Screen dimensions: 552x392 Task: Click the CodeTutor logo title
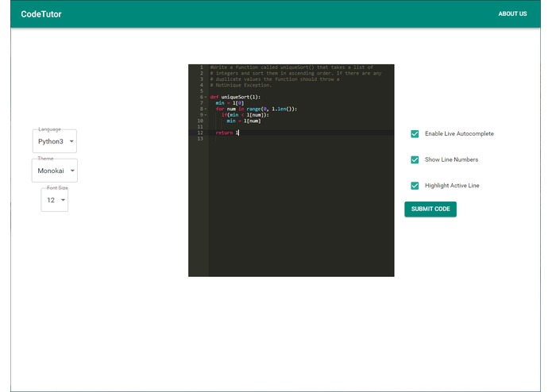coord(41,14)
